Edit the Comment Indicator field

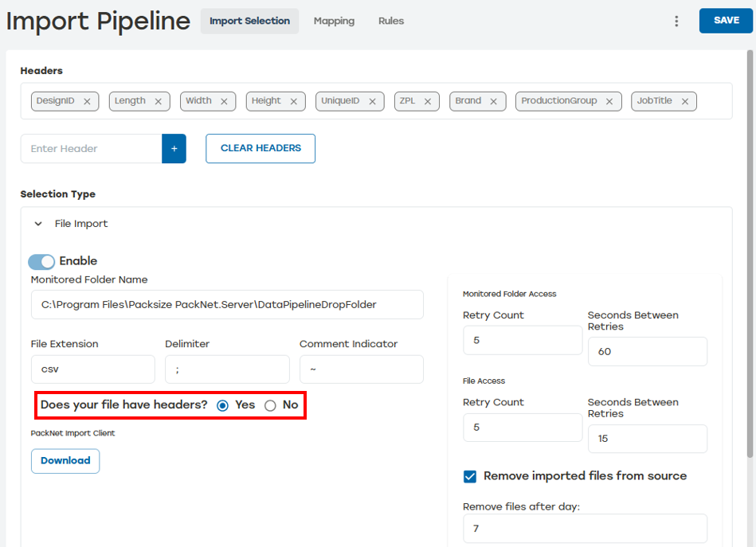point(362,369)
